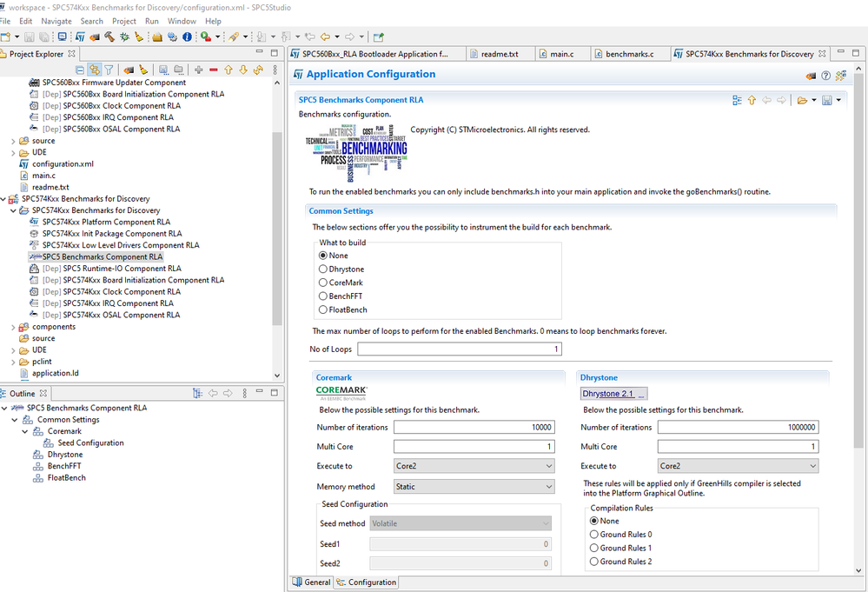This screenshot has height=592, width=868.
Task: Click the tree view icon in Outline toolbar
Action: tap(197, 393)
